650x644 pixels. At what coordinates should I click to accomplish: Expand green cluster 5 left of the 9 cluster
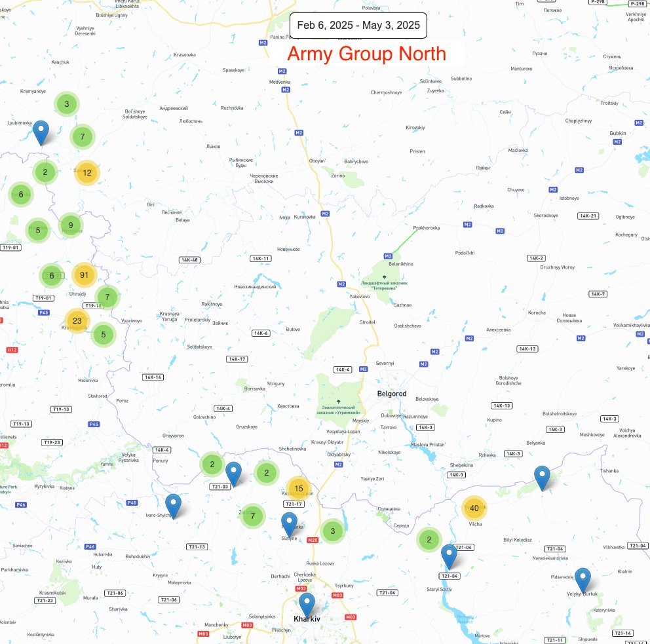(38, 231)
